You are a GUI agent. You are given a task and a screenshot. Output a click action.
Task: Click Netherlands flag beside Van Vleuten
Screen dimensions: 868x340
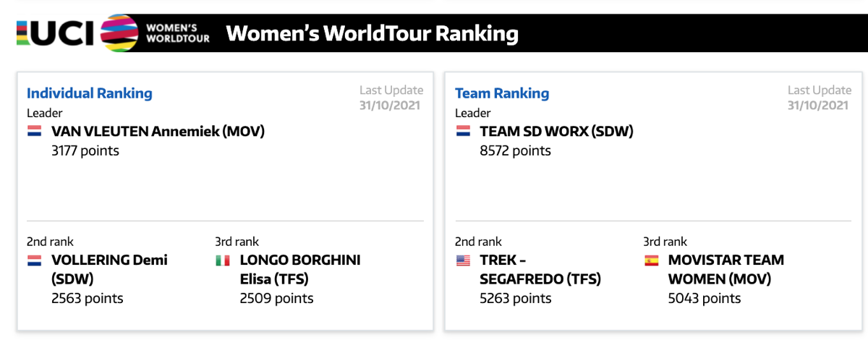(x=35, y=132)
